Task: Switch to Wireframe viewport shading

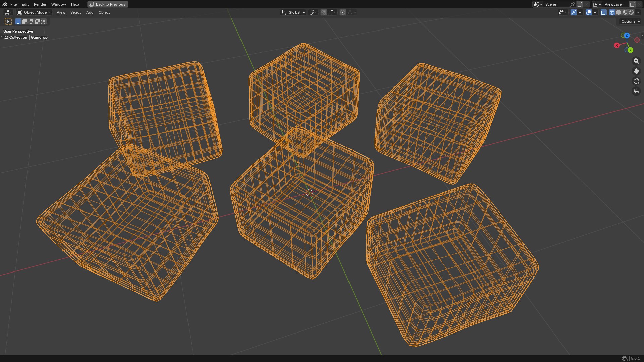Action: coord(612,12)
